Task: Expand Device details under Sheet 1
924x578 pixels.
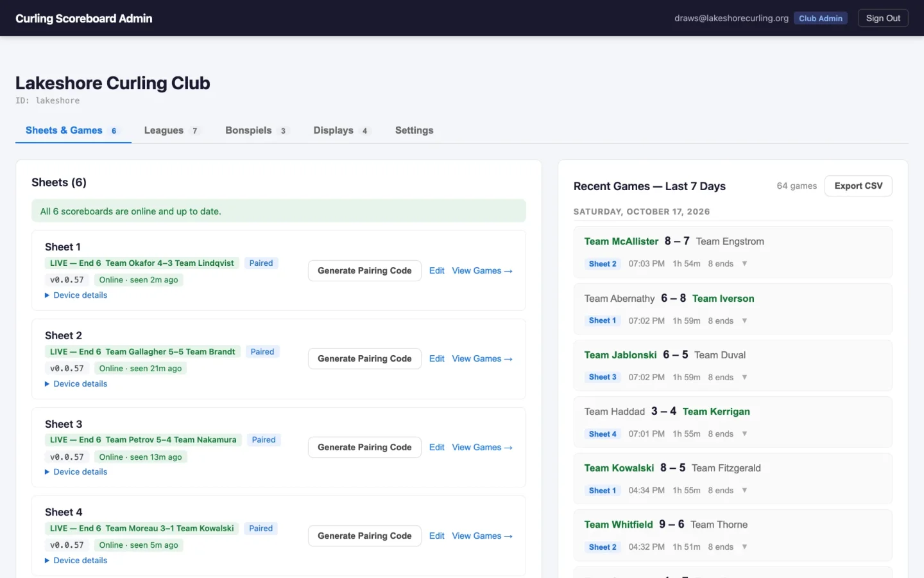Action: pyautogui.click(x=76, y=295)
